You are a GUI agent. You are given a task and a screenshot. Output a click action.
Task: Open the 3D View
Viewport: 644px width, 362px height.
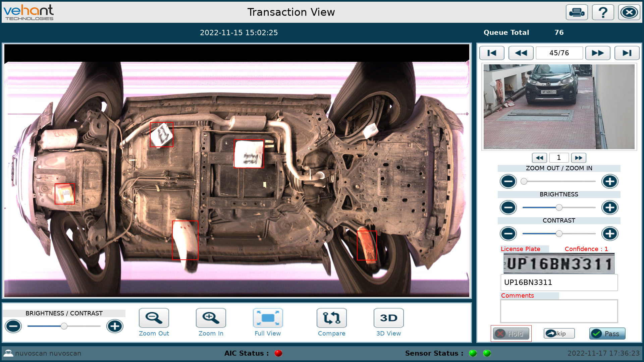tap(388, 318)
